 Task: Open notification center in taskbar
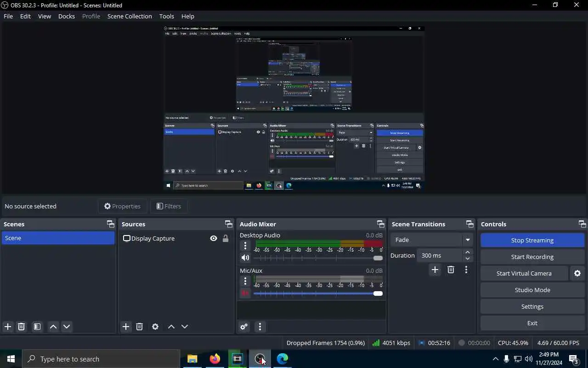pyautogui.click(x=574, y=359)
